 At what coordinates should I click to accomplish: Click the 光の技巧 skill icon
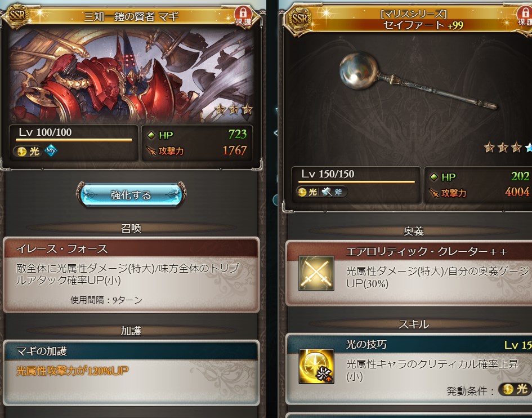click(x=316, y=366)
